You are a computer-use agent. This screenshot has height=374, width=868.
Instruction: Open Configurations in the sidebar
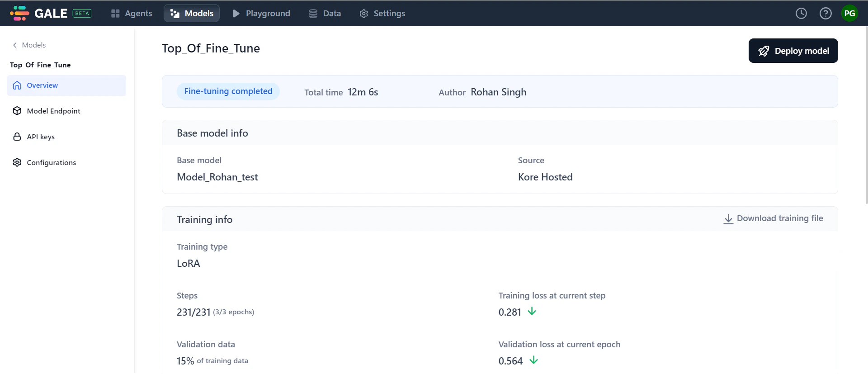[x=66, y=162]
